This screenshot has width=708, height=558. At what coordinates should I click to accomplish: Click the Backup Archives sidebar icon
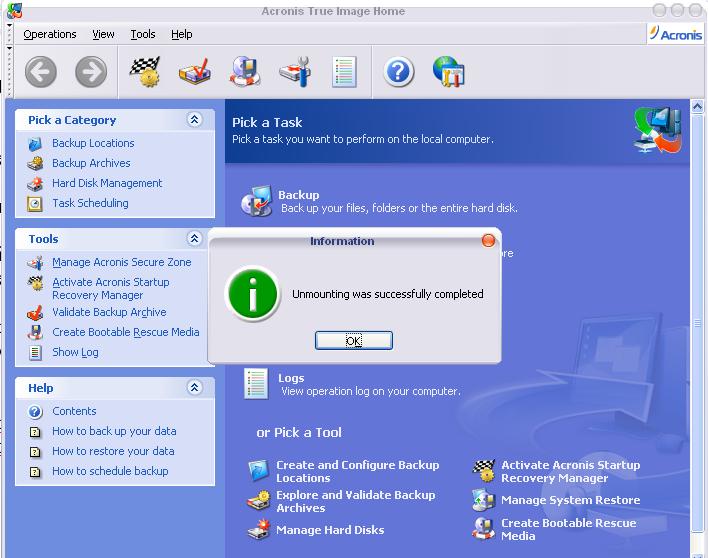pos(35,163)
